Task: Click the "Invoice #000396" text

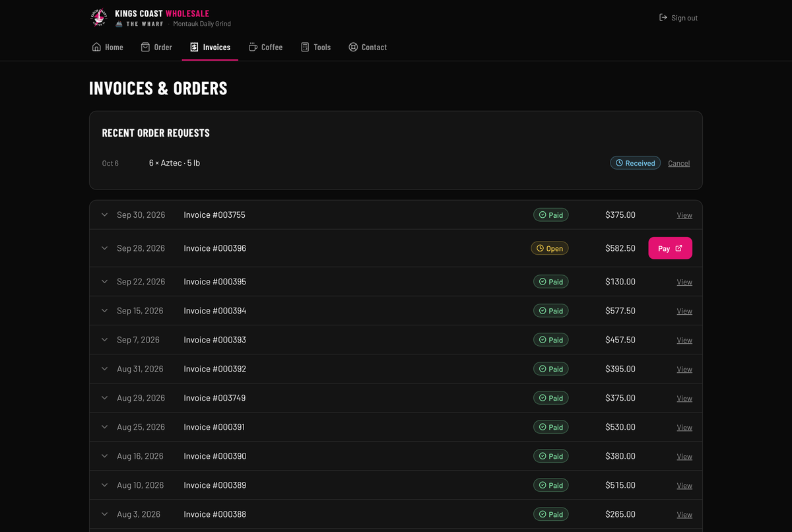Action: click(214, 248)
